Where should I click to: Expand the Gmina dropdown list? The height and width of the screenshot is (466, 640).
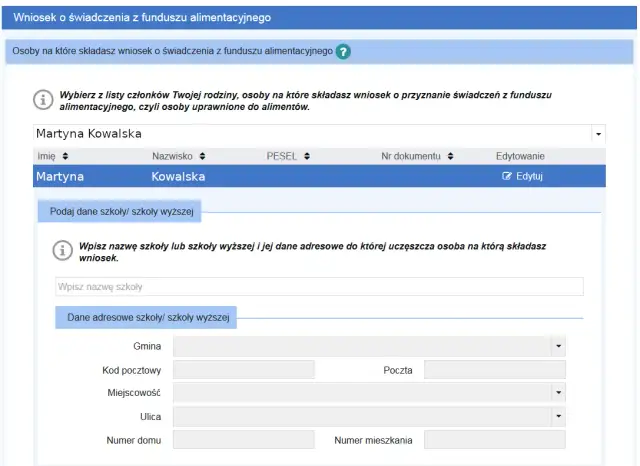(x=558, y=346)
